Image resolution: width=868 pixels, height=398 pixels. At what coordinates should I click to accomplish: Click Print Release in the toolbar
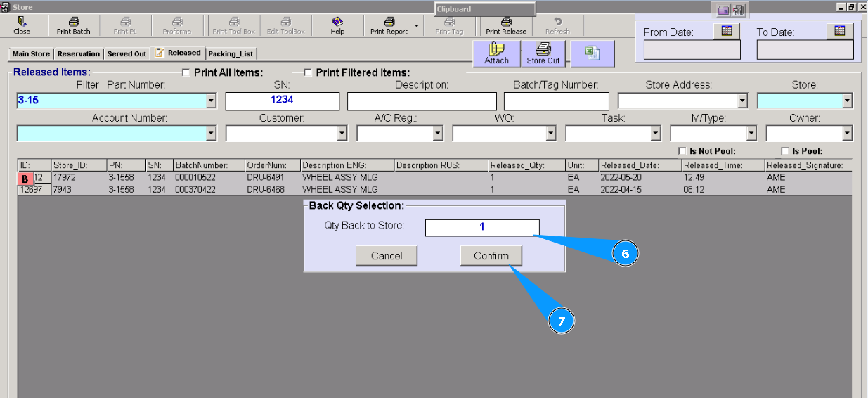pyautogui.click(x=506, y=26)
